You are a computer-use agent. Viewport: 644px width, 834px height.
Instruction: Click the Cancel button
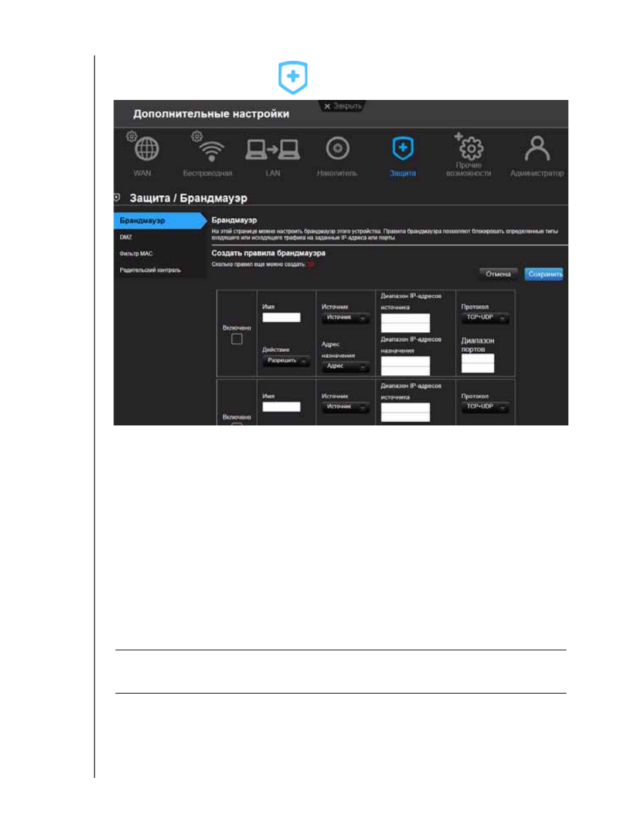tap(498, 274)
